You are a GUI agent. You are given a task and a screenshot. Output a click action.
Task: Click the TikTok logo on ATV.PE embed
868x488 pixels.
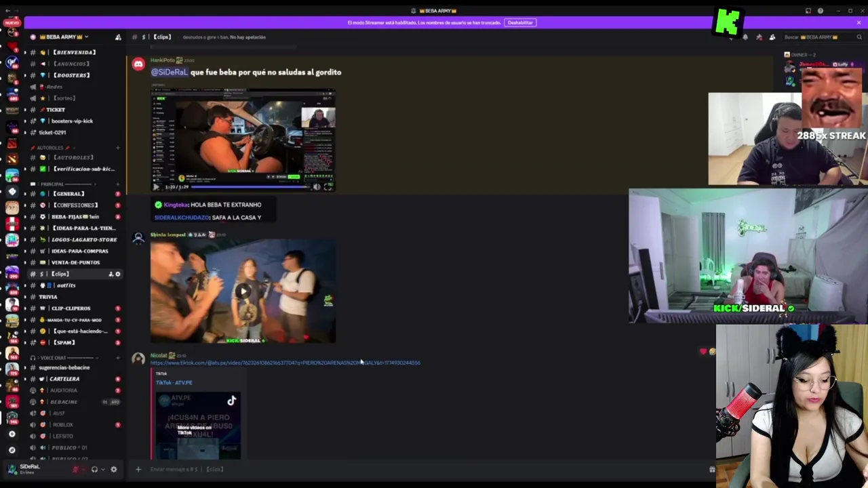click(231, 401)
